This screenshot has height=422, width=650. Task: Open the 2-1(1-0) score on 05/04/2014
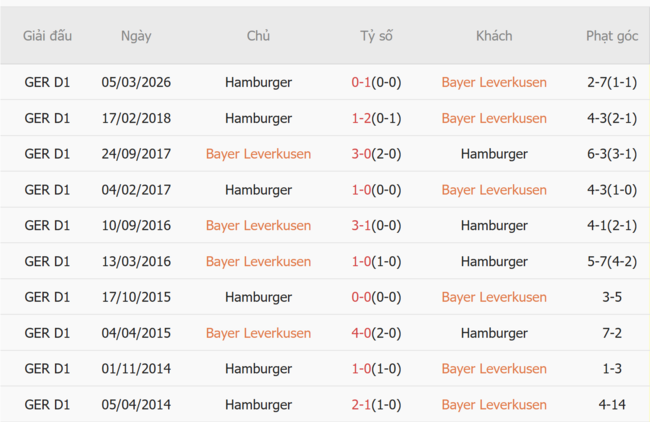tap(376, 405)
